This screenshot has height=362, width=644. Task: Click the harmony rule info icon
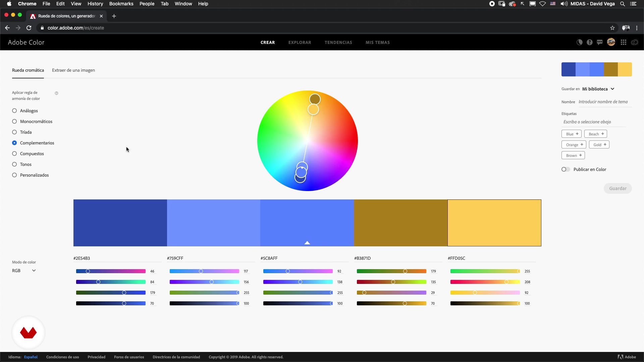click(56, 93)
